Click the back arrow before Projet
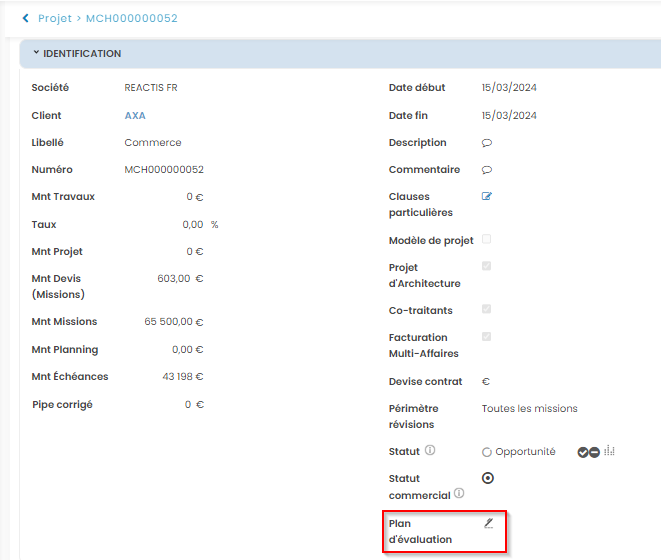This screenshot has width=661, height=560. pyautogui.click(x=25, y=18)
